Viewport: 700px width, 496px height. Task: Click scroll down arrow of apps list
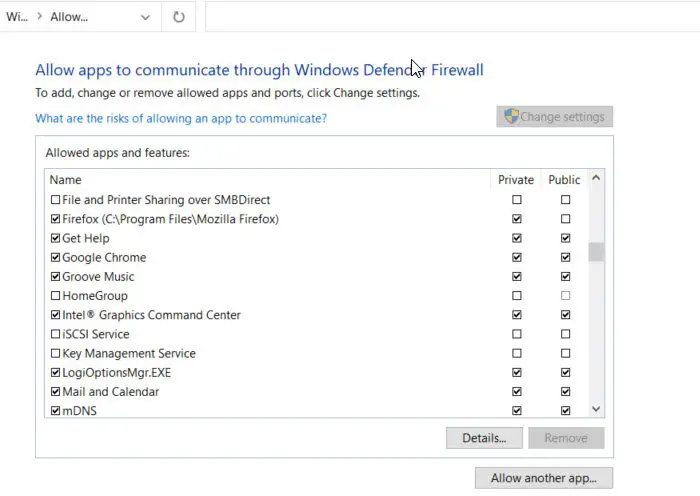click(x=596, y=409)
